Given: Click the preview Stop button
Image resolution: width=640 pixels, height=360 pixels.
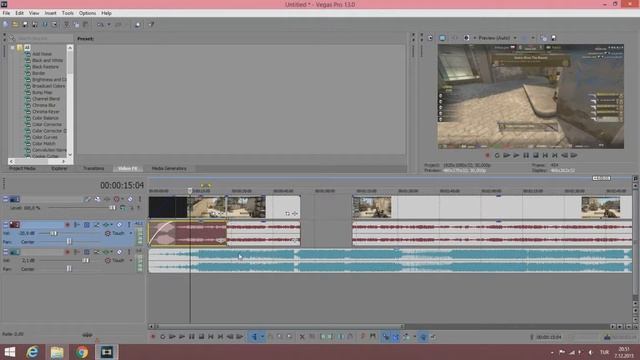Looking at the screenshot, I should pos(536,155).
